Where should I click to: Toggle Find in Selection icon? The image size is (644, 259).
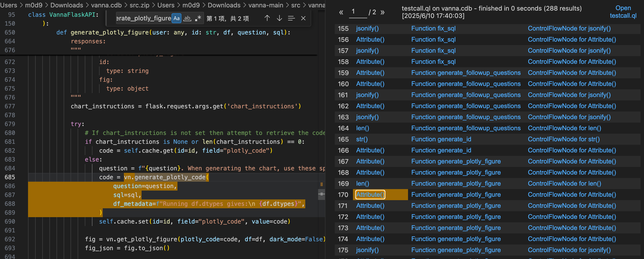pos(291,18)
